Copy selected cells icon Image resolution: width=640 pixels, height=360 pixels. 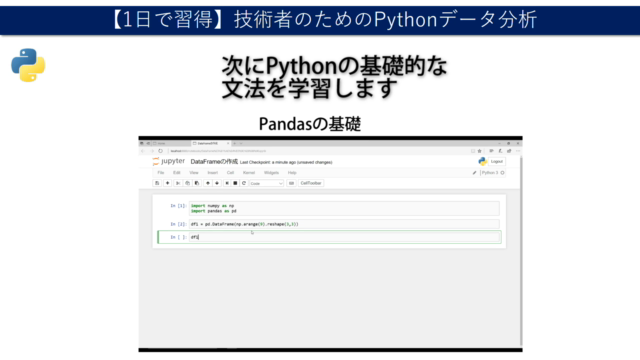[187, 183]
